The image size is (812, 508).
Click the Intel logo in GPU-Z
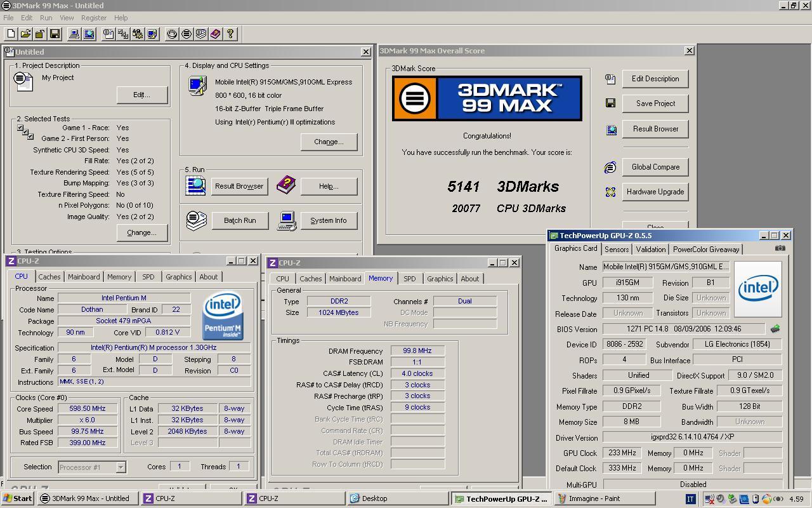[758, 289]
